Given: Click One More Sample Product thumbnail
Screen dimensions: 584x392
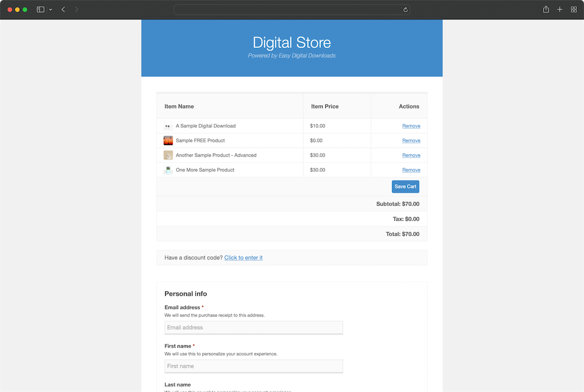Looking at the screenshot, I should (168, 170).
